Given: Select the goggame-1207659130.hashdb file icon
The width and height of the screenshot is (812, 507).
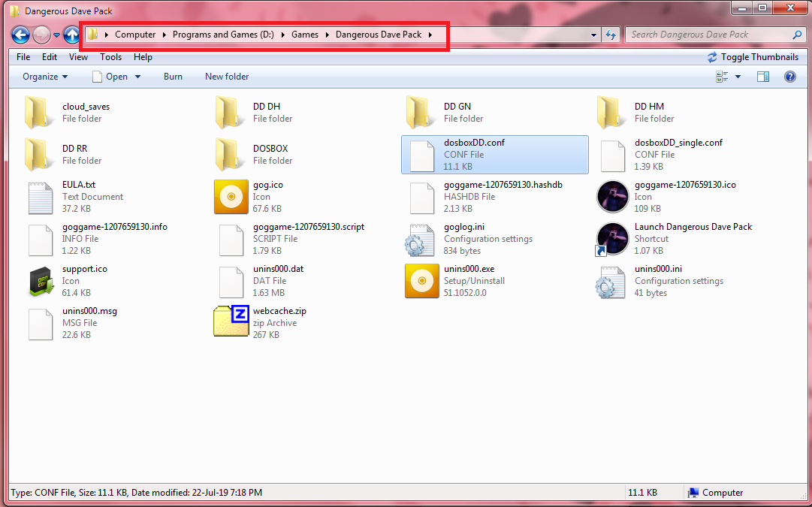Looking at the screenshot, I should (x=421, y=198).
